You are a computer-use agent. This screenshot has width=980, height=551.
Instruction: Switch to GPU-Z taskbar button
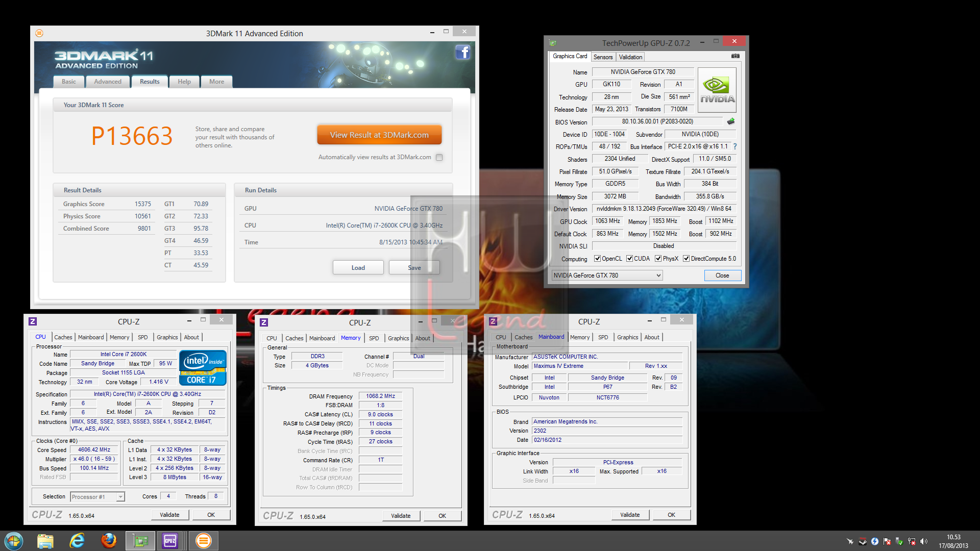point(140,541)
